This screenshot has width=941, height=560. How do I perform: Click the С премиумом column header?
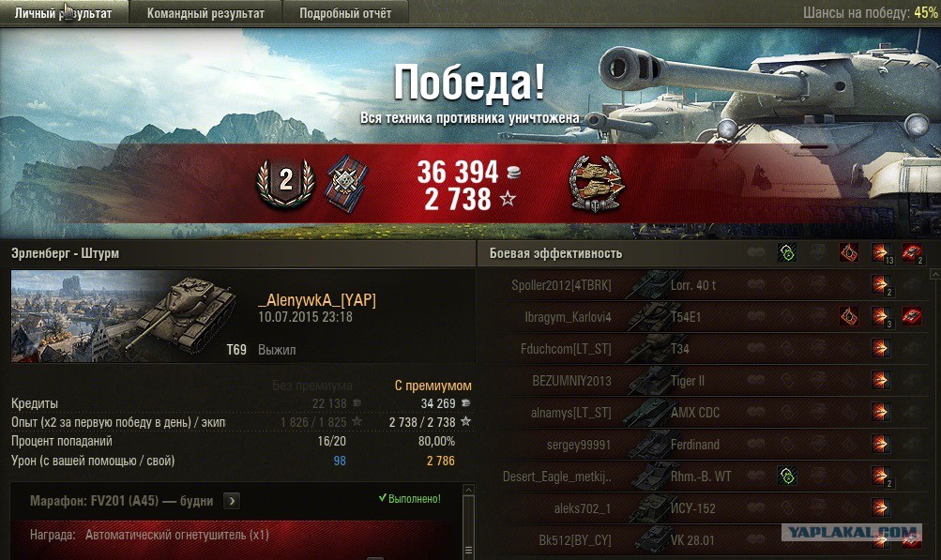pyautogui.click(x=433, y=386)
